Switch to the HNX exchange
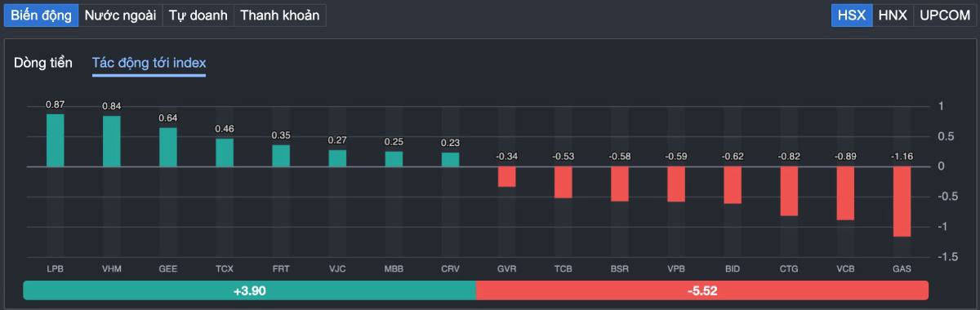 tap(893, 15)
